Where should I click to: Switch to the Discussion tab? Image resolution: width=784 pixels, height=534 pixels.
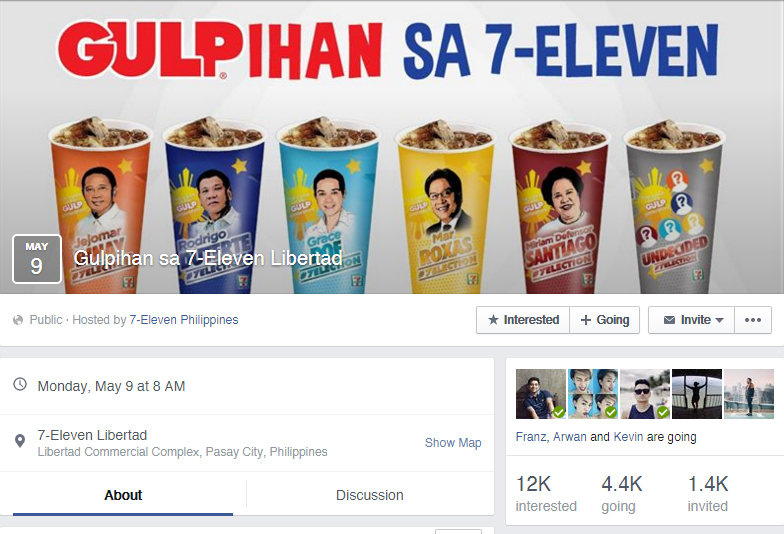(x=370, y=495)
